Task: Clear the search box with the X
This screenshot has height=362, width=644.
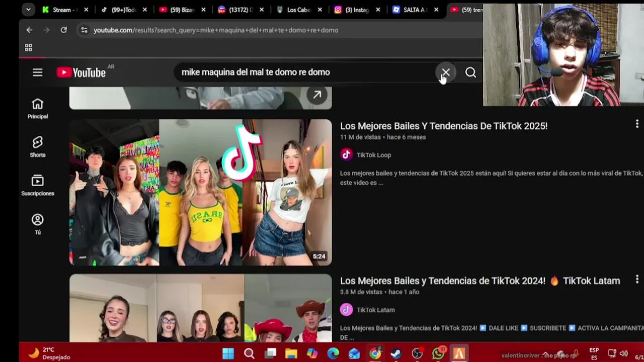Action: click(x=445, y=72)
